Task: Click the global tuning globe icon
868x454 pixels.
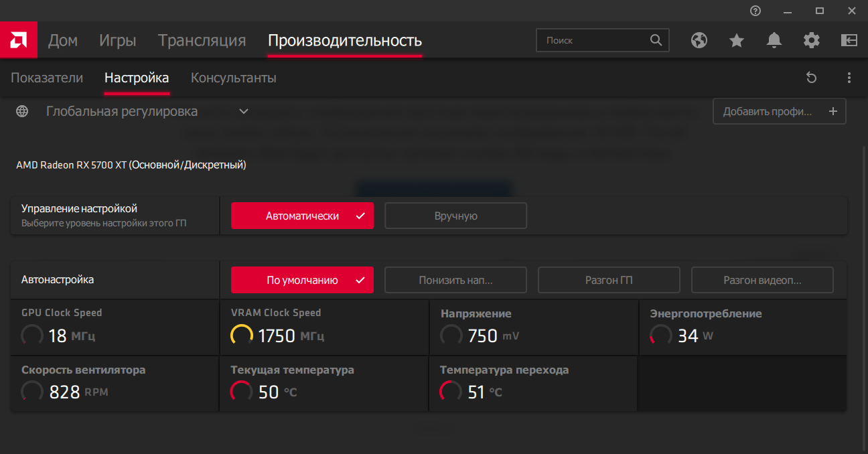Action: click(x=22, y=111)
